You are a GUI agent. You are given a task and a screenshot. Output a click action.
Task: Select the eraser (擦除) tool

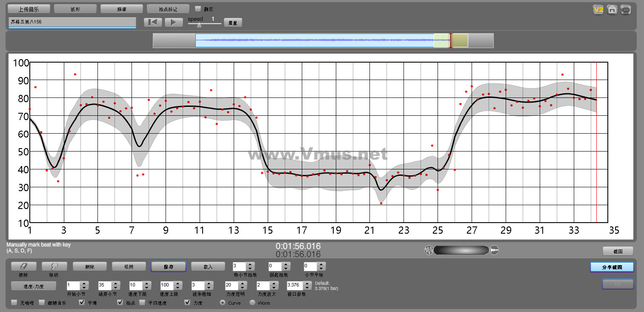tap(23, 266)
